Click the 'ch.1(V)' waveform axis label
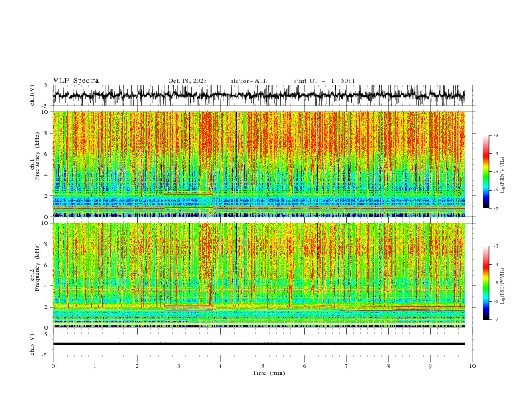Screen dimensions: 532x411 [x=32, y=95]
